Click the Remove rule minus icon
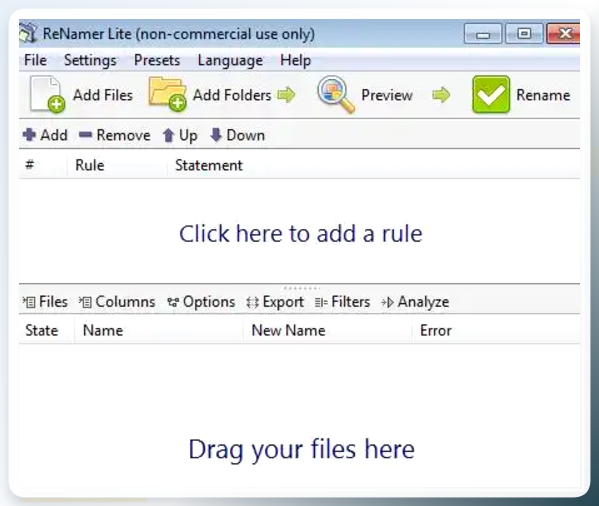The height and width of the screenshot is (506, 599). [x=85, y=134]
